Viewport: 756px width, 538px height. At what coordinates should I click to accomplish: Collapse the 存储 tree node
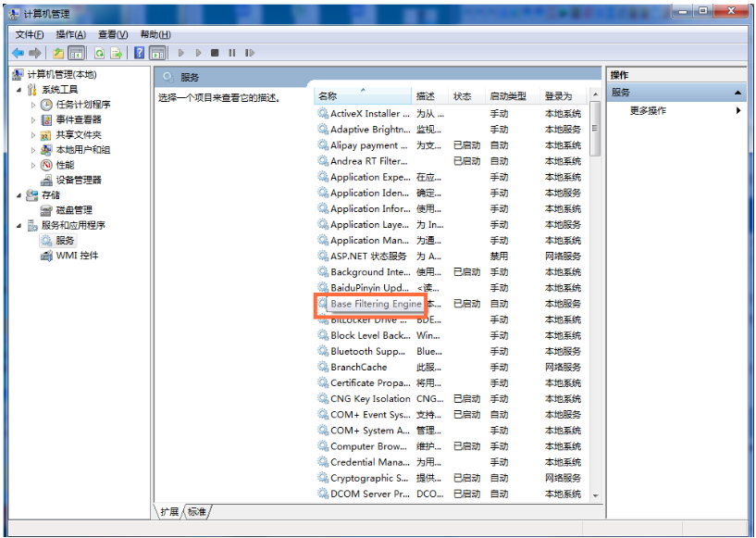19,195
